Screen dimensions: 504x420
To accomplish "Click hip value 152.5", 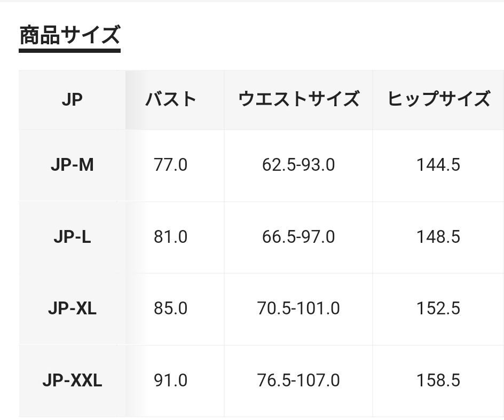I will [x=438, y=308].
